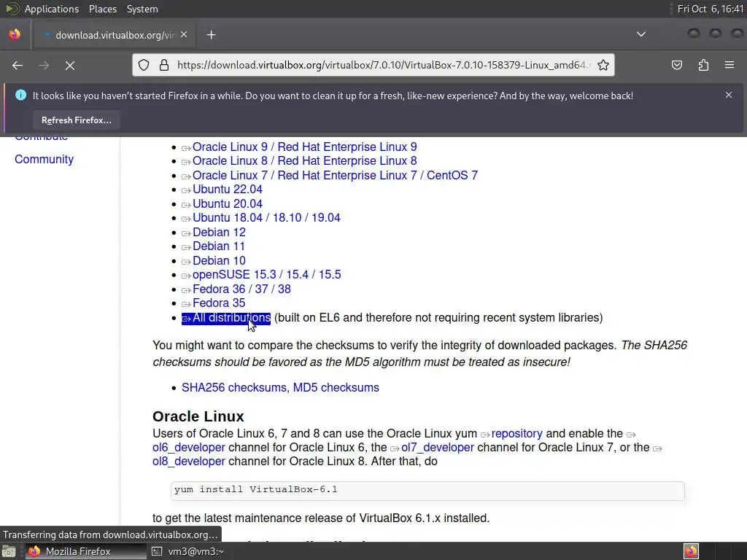The height and width of the screenshot is (560, 747).
Task: Open a new tab with plus button
Action: click(211, 35)
